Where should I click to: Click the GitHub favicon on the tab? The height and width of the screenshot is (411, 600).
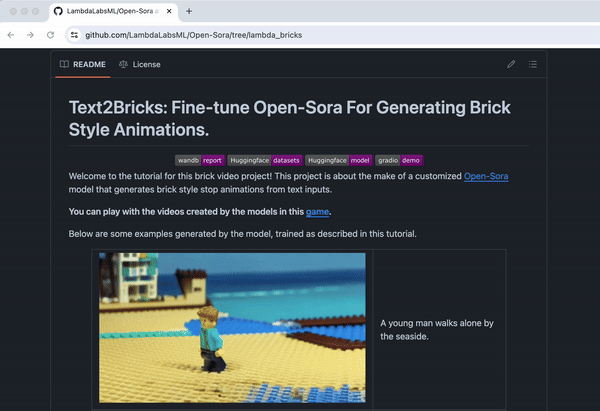[58, 11]
